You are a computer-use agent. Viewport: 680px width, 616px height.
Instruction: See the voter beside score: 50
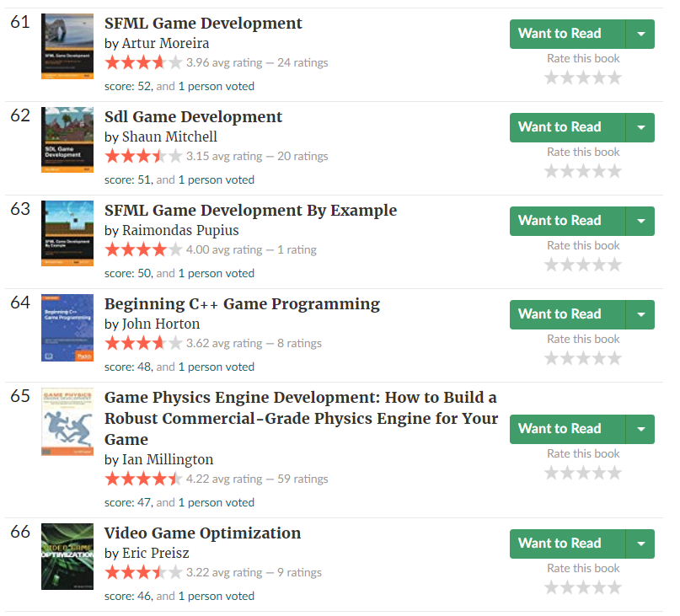[217, 273]
